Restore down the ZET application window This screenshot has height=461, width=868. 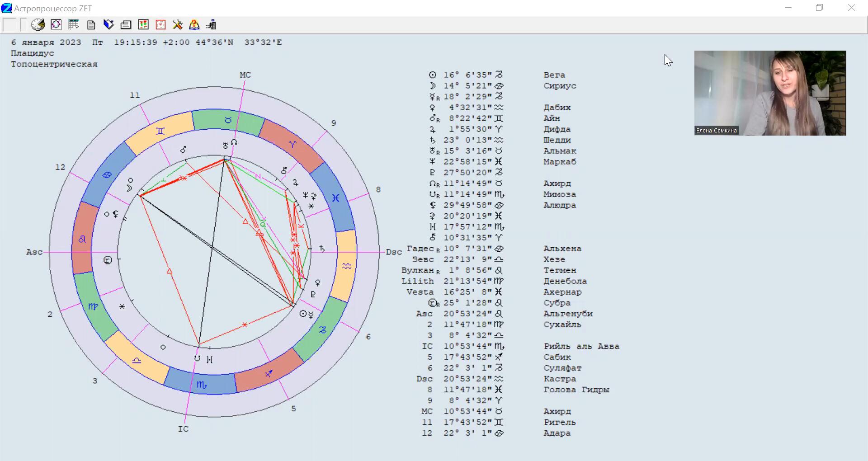(x=819, y=8)
